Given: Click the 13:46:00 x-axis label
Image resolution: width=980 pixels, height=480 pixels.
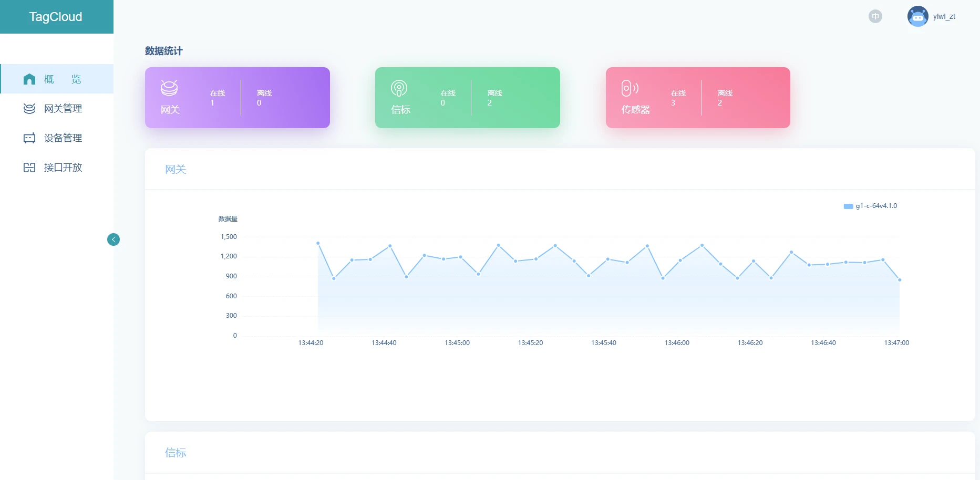Looking at the screenshot, I should [677, 343].
